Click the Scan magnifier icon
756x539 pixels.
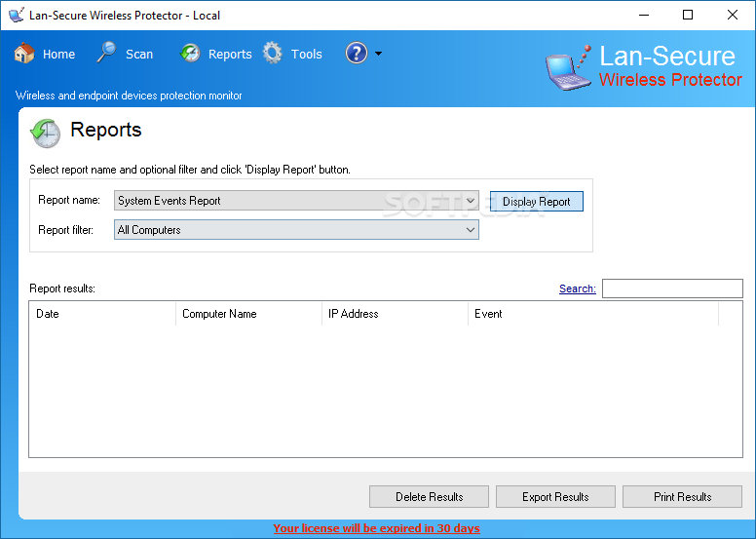point(106,52)
